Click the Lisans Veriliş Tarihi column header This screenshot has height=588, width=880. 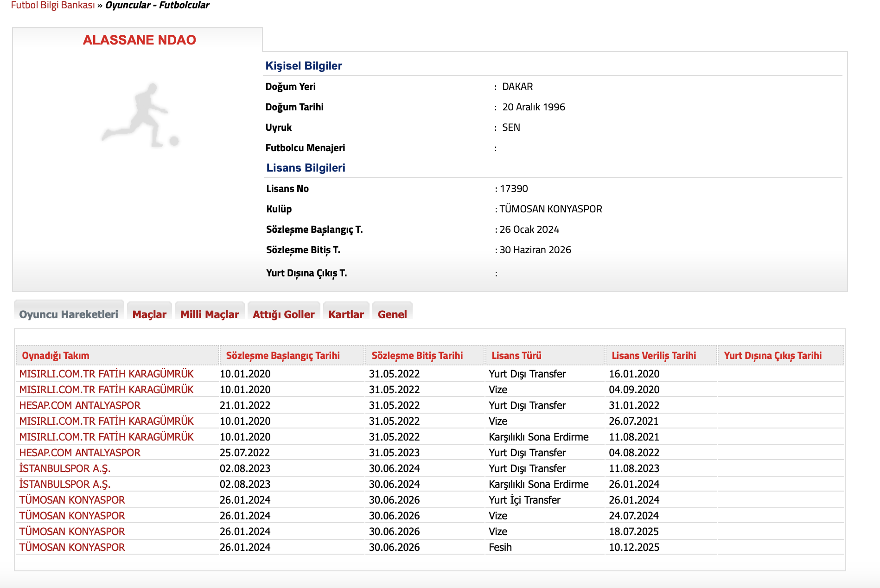pos(653,355)
